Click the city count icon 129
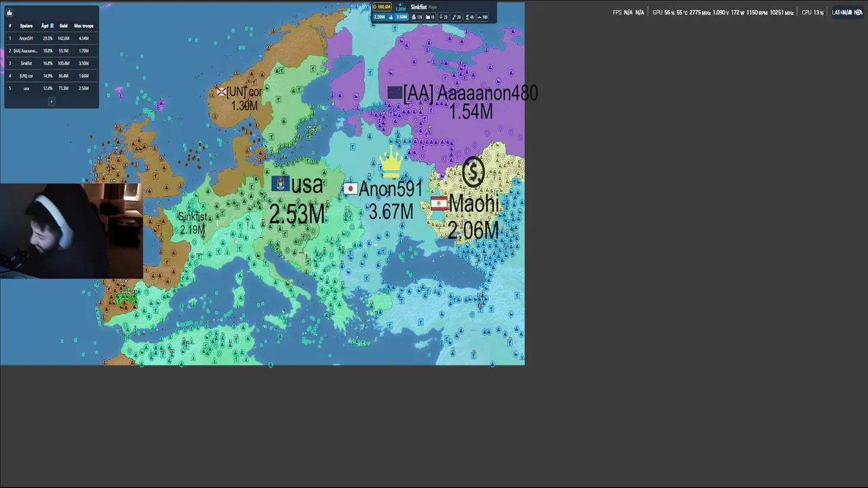 [x=417, y=17]
